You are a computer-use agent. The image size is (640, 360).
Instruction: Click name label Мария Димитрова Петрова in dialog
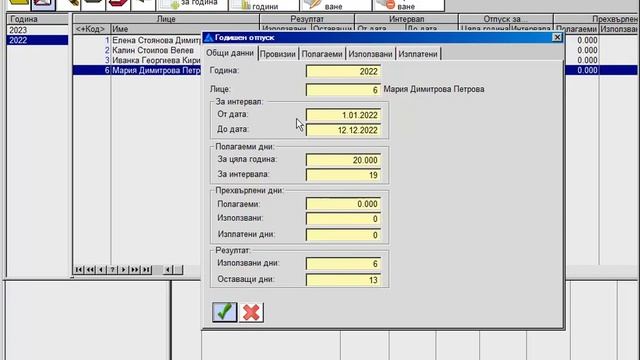pos(434,89)
